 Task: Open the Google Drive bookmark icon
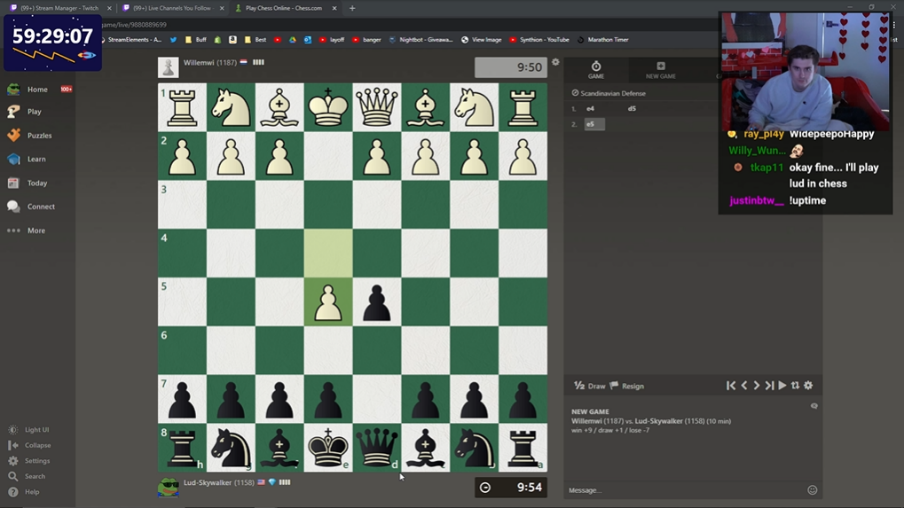pos(292,40)
